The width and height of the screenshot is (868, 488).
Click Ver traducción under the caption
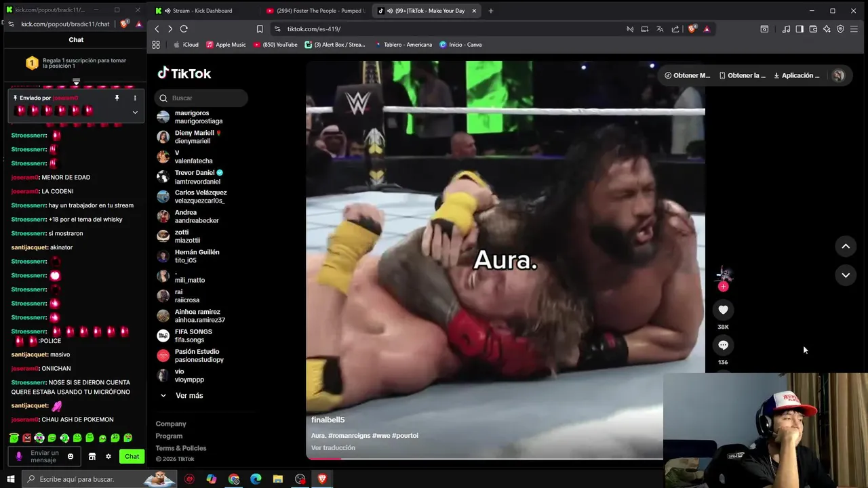point(333,448)
